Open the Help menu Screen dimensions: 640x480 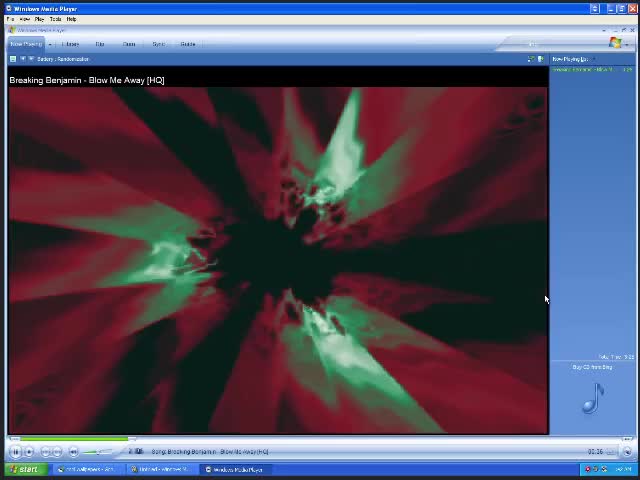pos(71,19)
